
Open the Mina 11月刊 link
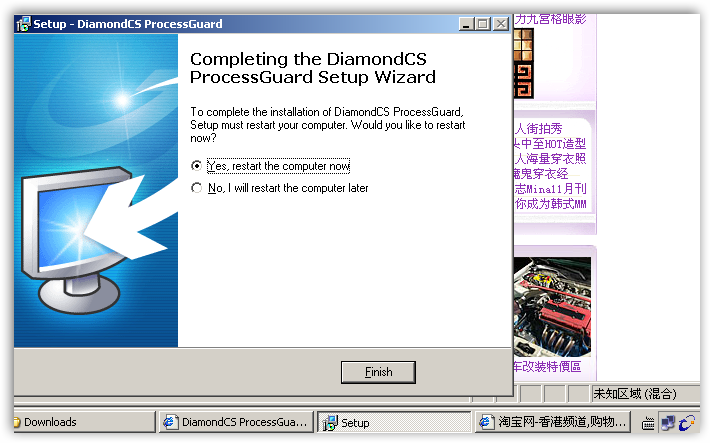tap(550, 189)
